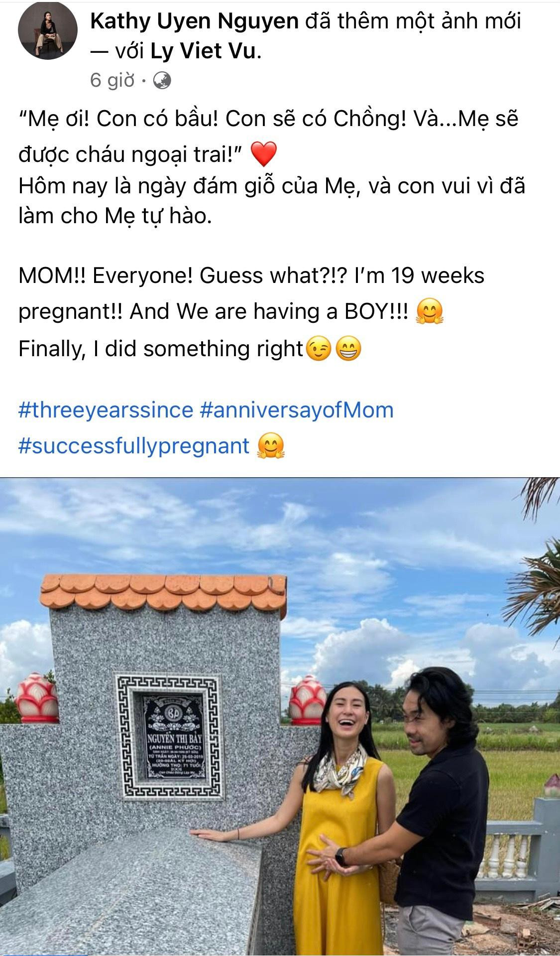This screenshot has width=560, height=956.
Task: Click the globe public privacy icon
Action: [161, 80]
